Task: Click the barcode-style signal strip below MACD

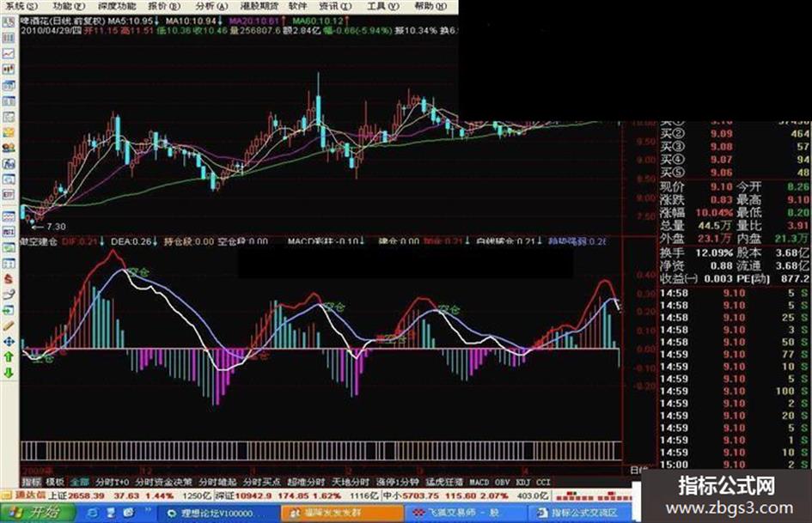Action: 321,451
